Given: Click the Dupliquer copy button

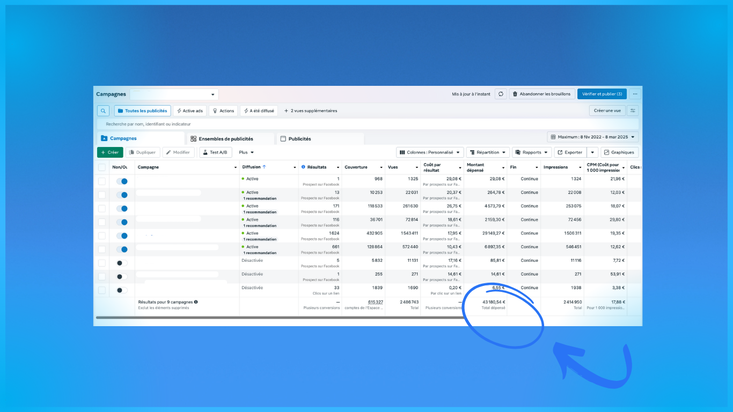Looking at the screenshot, I should (142, 152).
